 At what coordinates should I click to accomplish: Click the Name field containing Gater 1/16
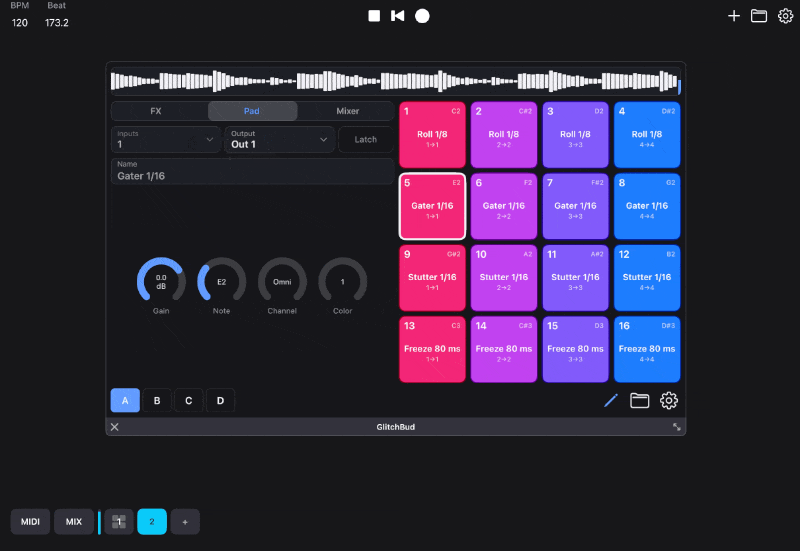coord(253,171)
